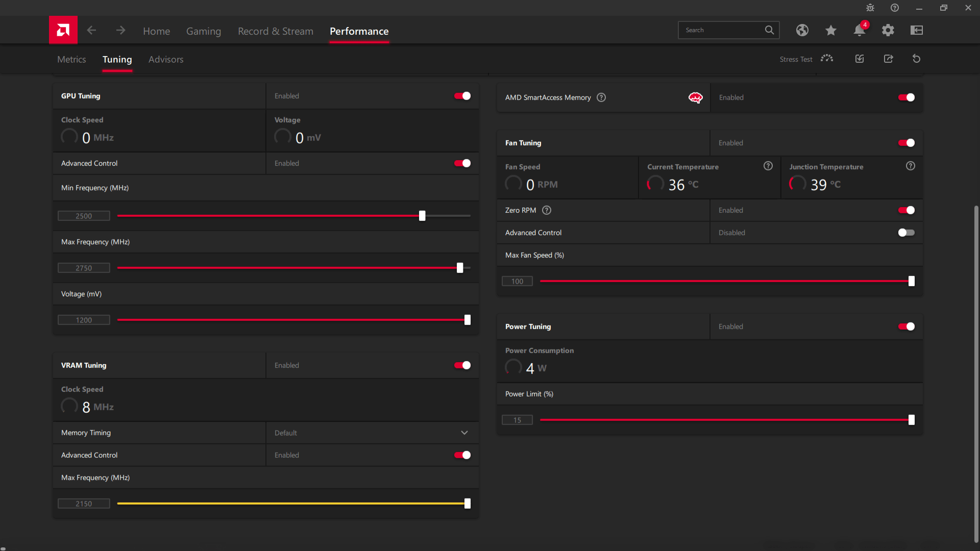
Task: Toggle the sidebar panel icon
Action: [917, 30]
